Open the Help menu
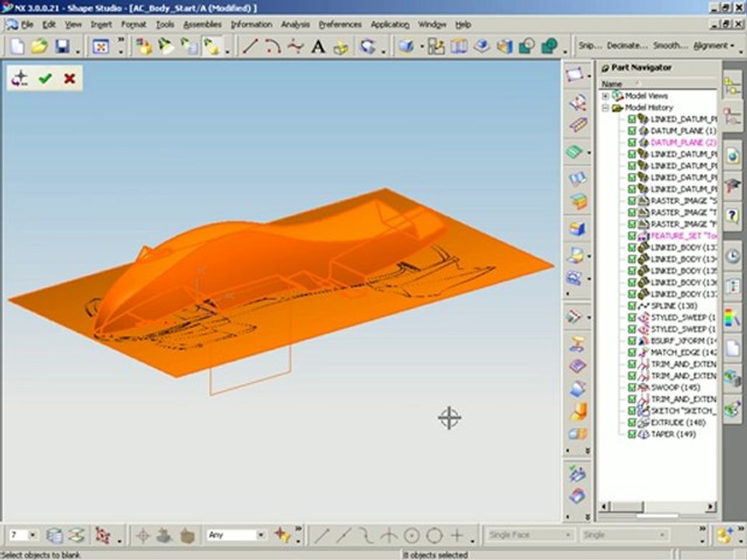 [x=463, y=24]
